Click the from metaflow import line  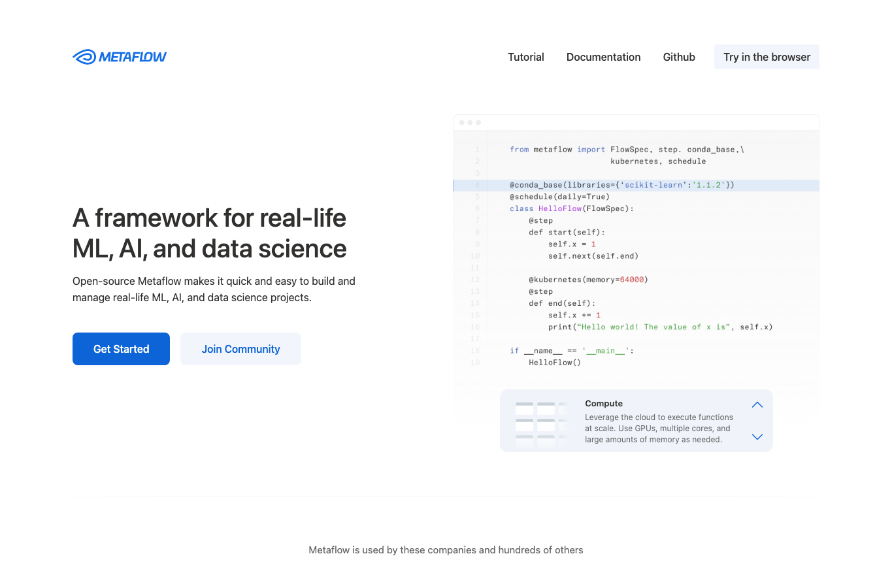(627, 150)
